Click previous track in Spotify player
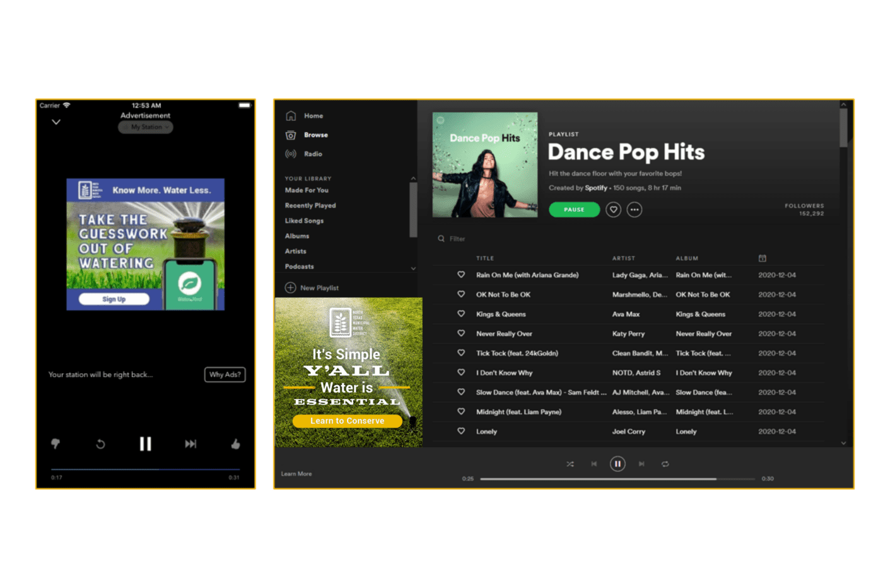The height and width of the screenshot is (588, 883). 594,464
